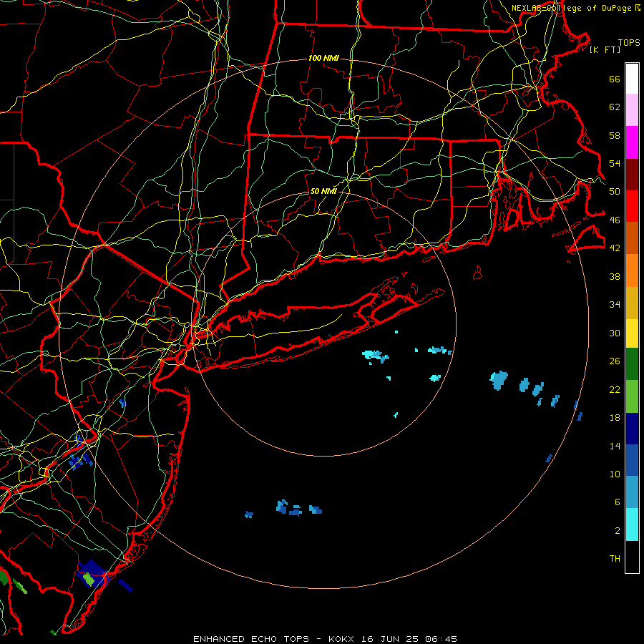This screenshot has width=644, height=644.
Task: Click the legend value '58'
Action: (615, 135)
